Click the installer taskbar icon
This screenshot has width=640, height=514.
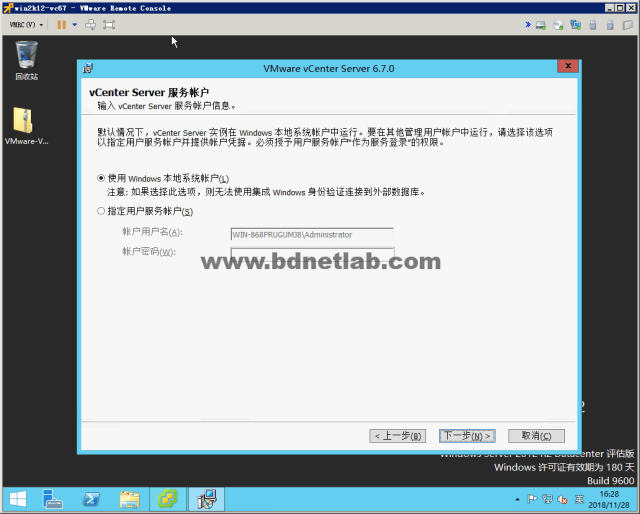(x=207, y=499)
